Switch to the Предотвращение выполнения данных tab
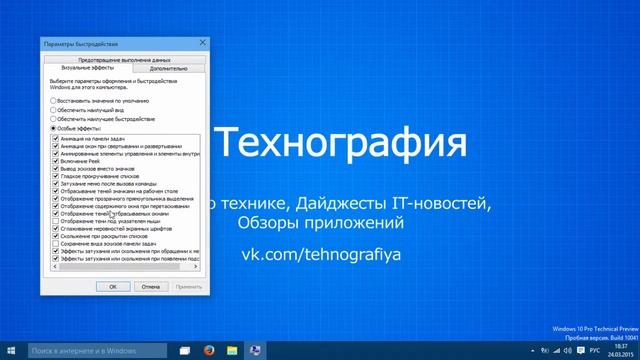The width and height of the screenshot is (640, 360). 124,60
